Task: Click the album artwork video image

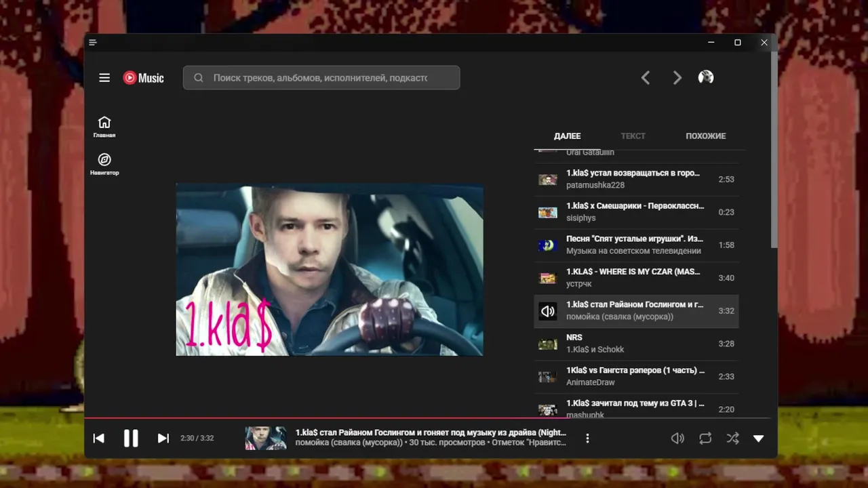Action: pyautogui.click(x=330, y=270)
